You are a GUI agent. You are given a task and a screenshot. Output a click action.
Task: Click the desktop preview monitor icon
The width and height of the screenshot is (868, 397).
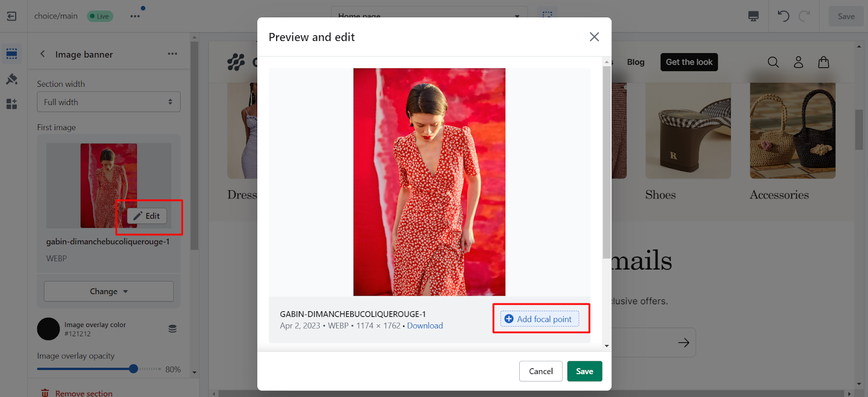(753, 16)
